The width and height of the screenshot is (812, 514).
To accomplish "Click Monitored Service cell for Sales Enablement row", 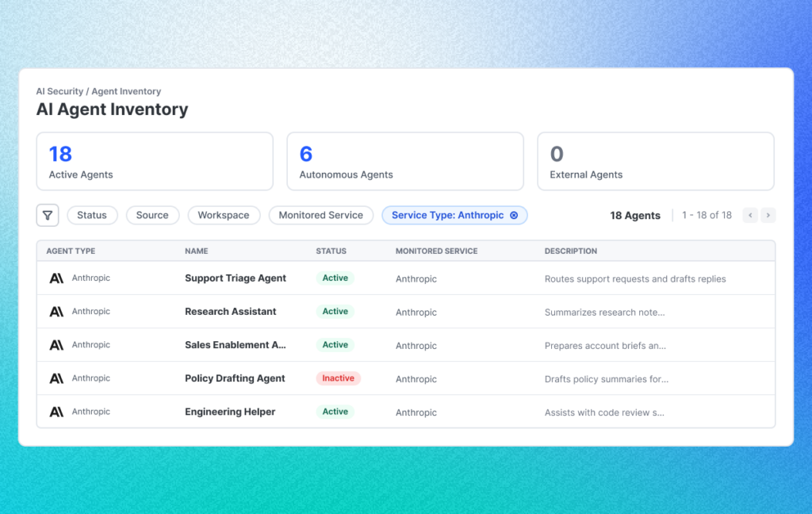I will [x=416, y=346].
